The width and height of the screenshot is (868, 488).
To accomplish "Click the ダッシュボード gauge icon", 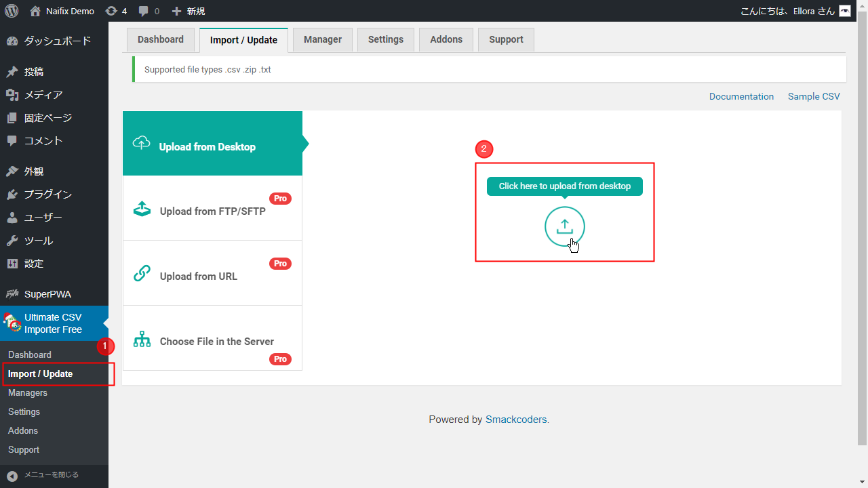I will [x=12, y=41].
